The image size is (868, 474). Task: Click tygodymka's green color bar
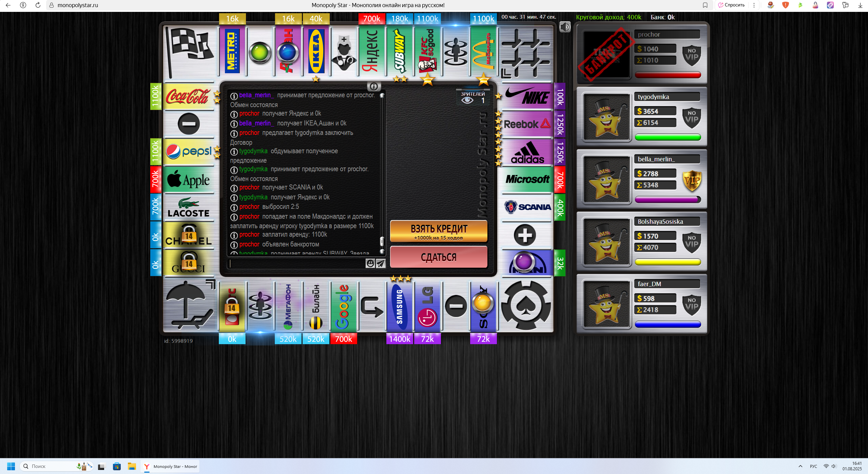pos(668,137)
